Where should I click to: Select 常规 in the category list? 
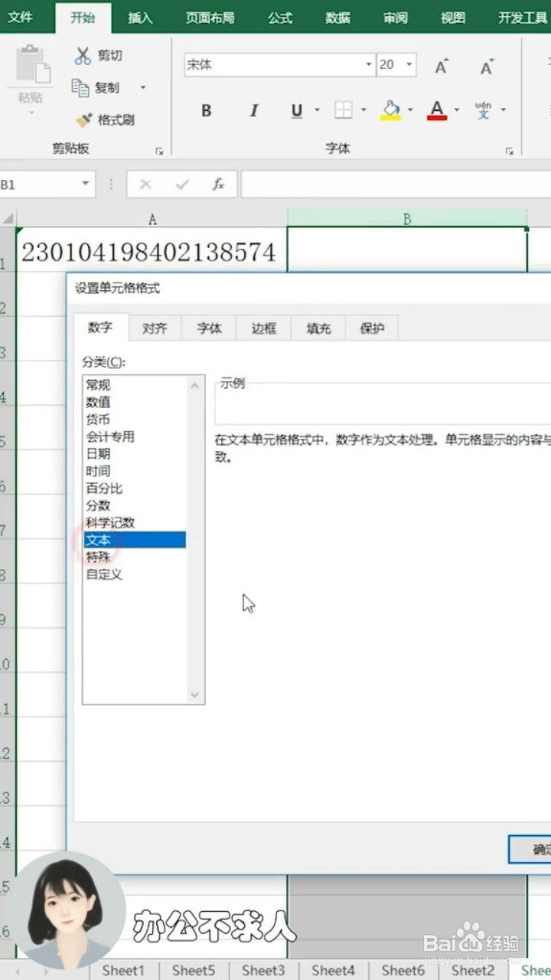[98, 385]
